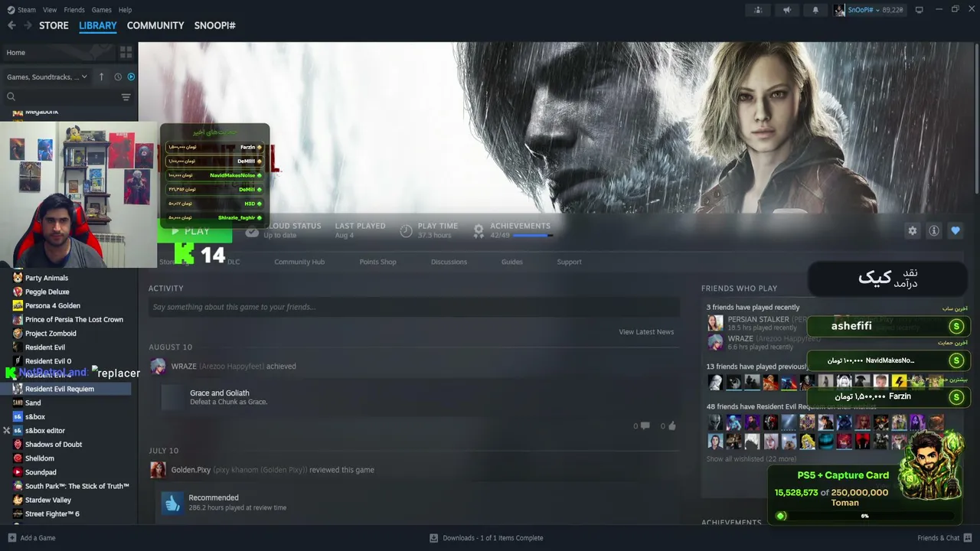Click the Soundpad app icon

point(18,472)
